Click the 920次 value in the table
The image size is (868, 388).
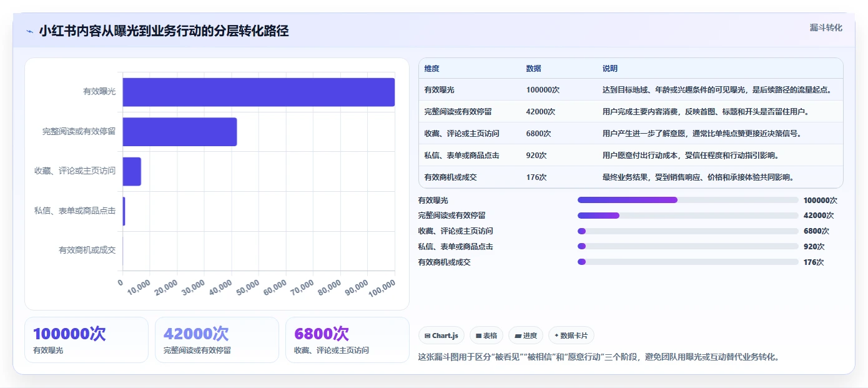536,156
